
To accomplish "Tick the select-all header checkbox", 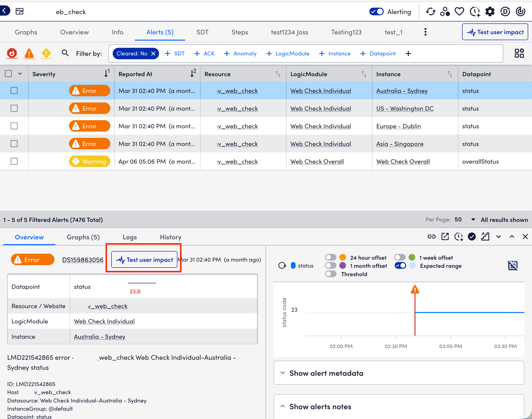I will pyautogui.click(x=8, y=74).
